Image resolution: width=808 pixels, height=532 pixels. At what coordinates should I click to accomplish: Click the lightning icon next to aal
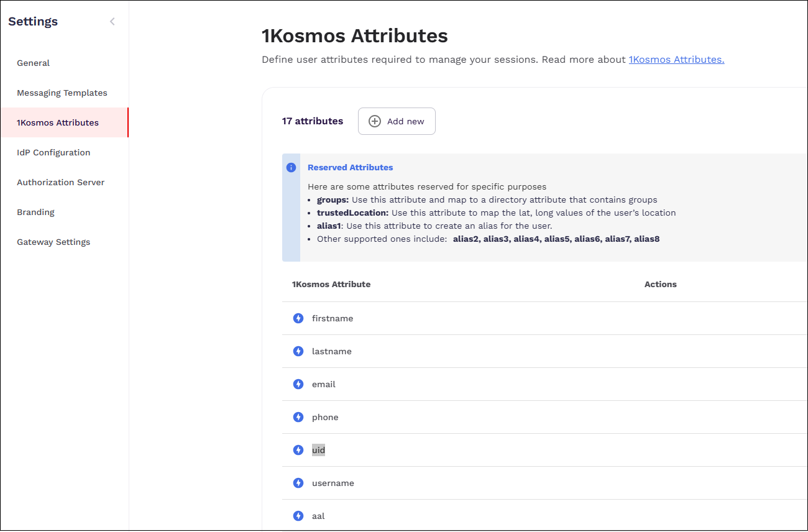(x=298, y=516)
